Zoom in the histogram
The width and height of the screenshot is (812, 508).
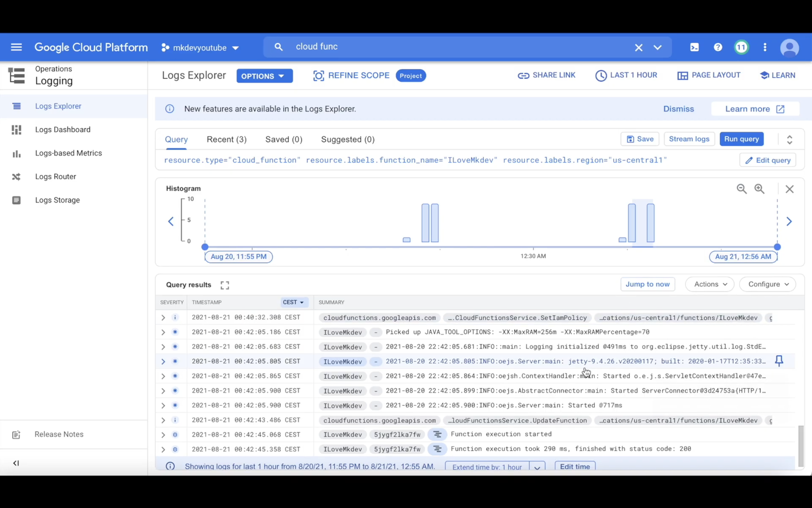[760, 189]
